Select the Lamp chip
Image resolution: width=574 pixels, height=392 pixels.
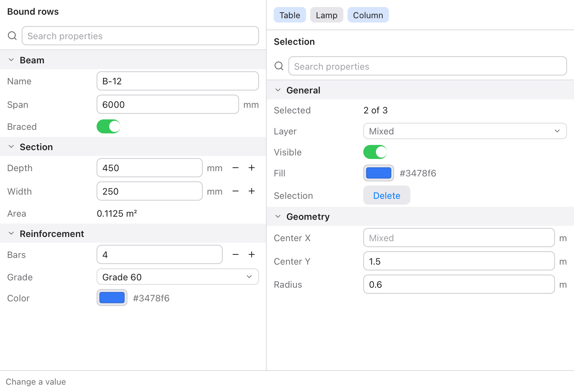[x=327, y=15]
